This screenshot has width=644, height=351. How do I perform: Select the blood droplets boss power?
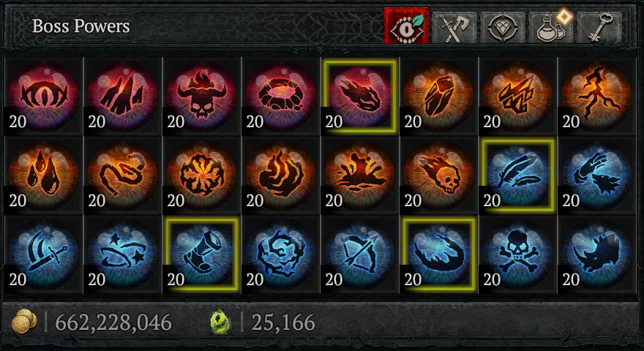click(43, 175)
